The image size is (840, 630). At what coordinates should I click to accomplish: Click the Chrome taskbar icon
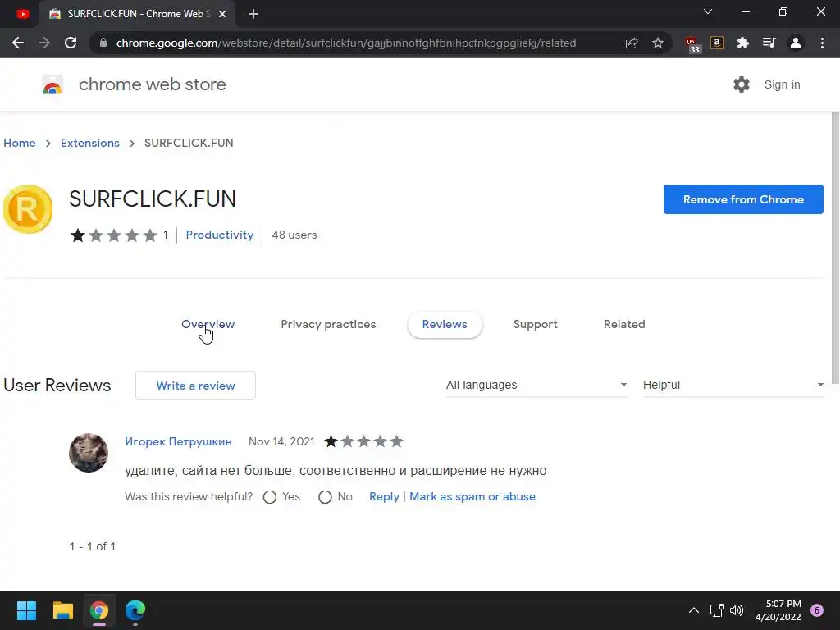point(99,610)
